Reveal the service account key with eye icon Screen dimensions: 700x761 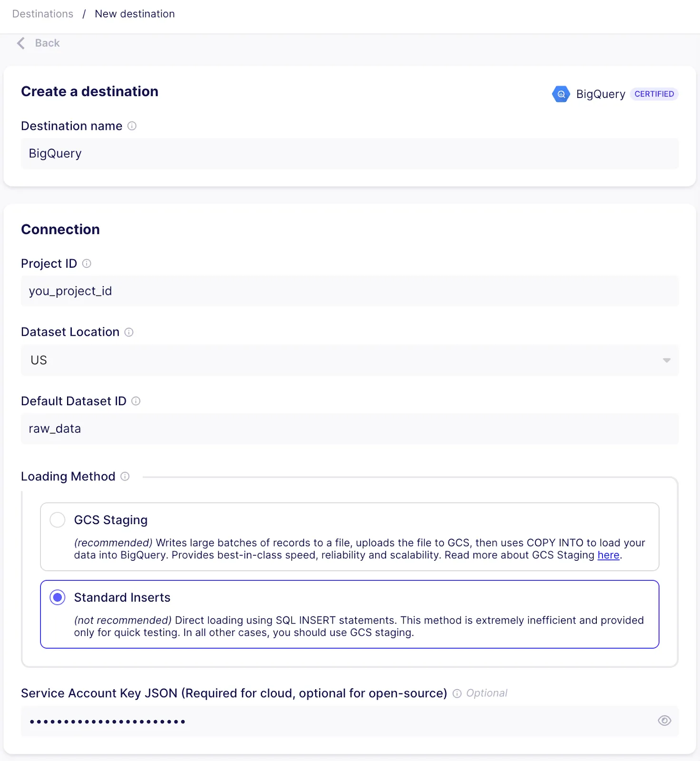point(664,721)
